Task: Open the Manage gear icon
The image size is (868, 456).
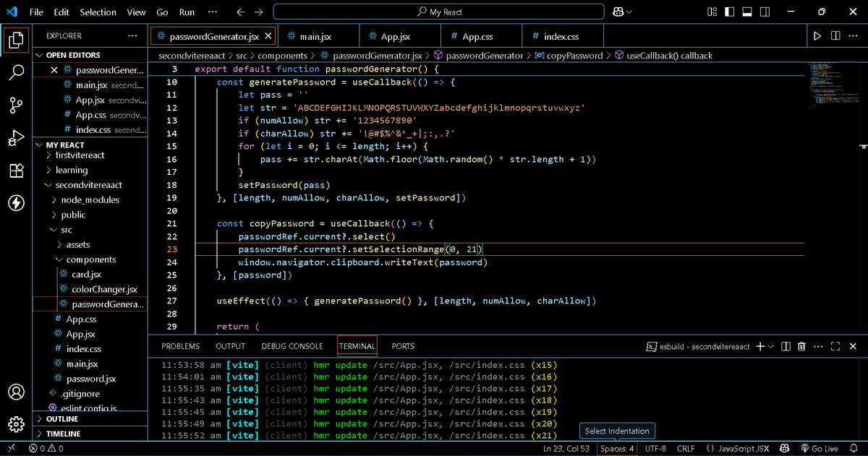Action: pos(16,424)
